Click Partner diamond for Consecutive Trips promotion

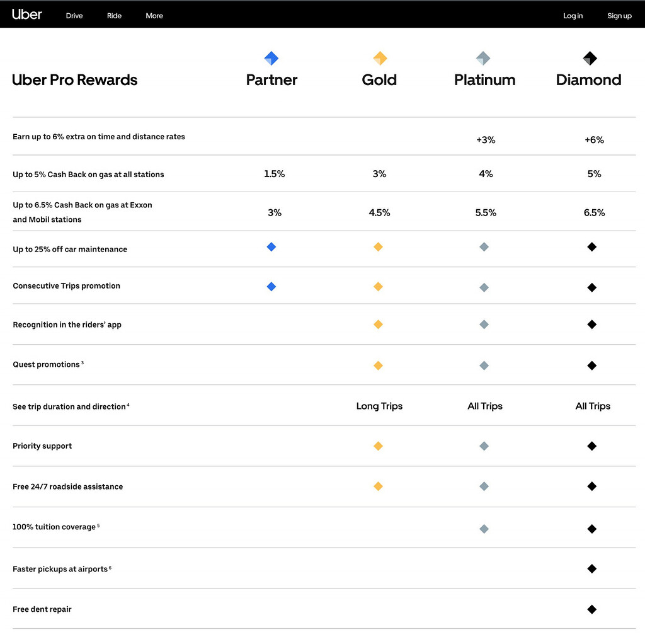pos(271,287)
